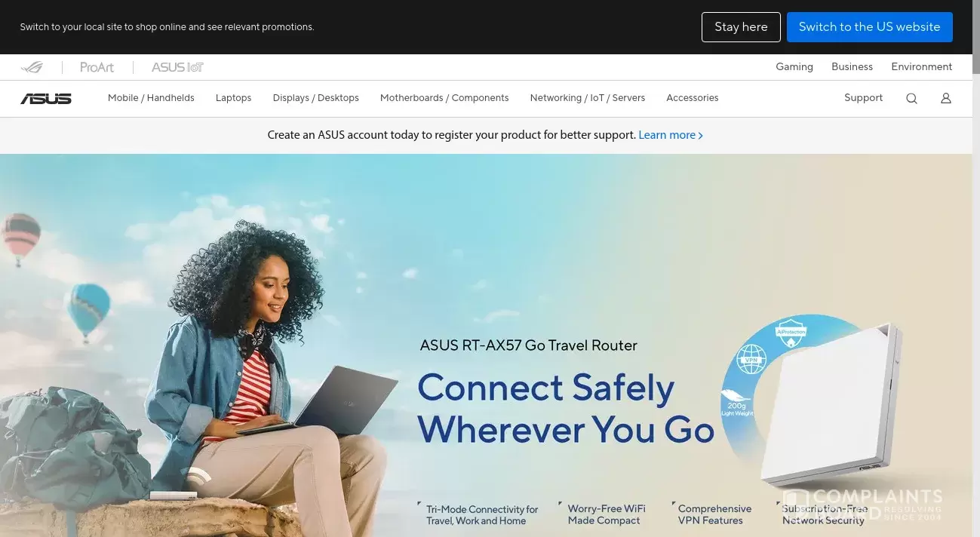Open the ProArt brand logo
The width and height of the screenshot is (980, 537).
coord(97,67)
